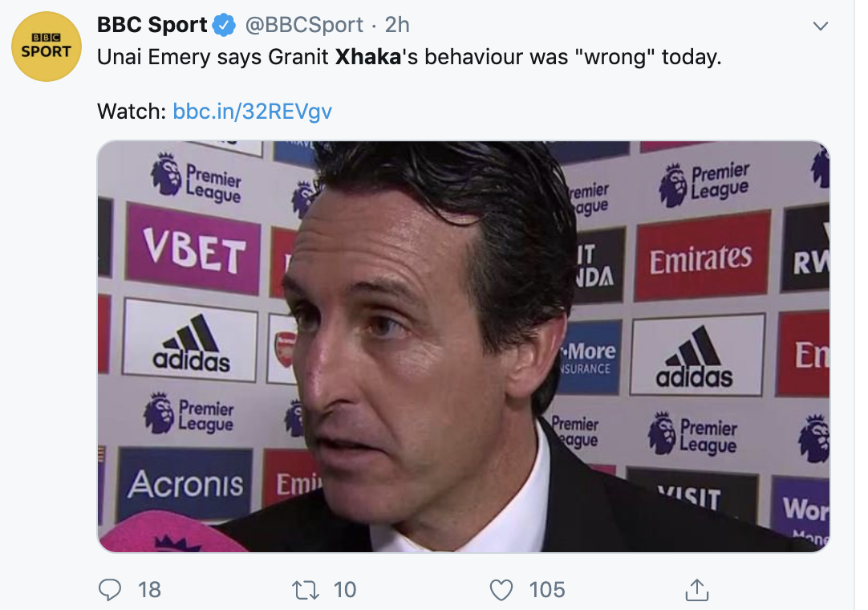Image resolution: width=868 pixels, height=610 pixels.
Task: Open the BBC Sport profile avatar
Action: coord(47,47)
